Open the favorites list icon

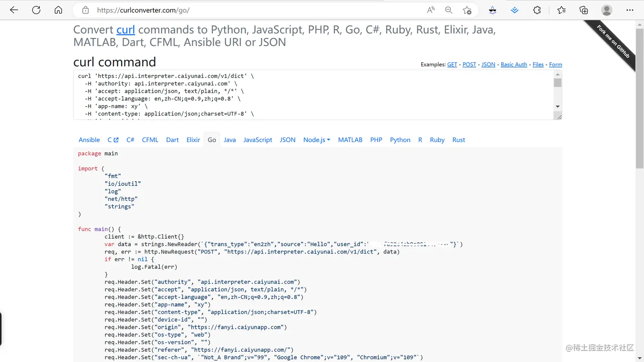click(561, 10)
